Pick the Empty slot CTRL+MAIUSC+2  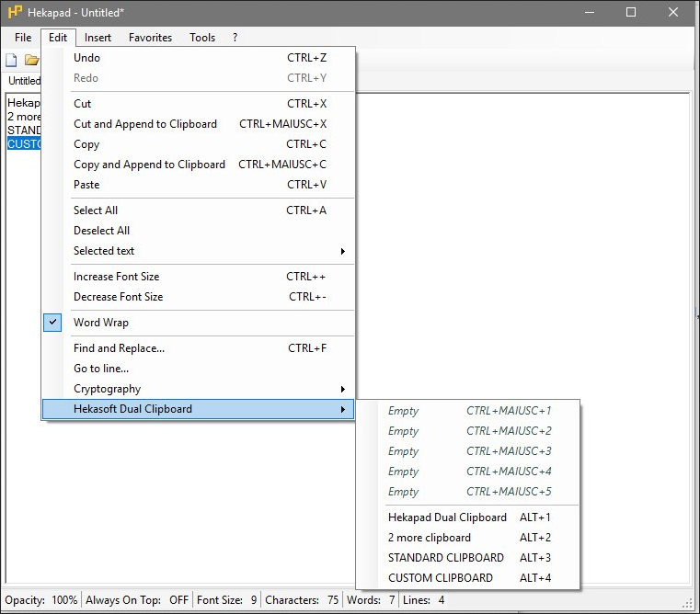(468, 431)
